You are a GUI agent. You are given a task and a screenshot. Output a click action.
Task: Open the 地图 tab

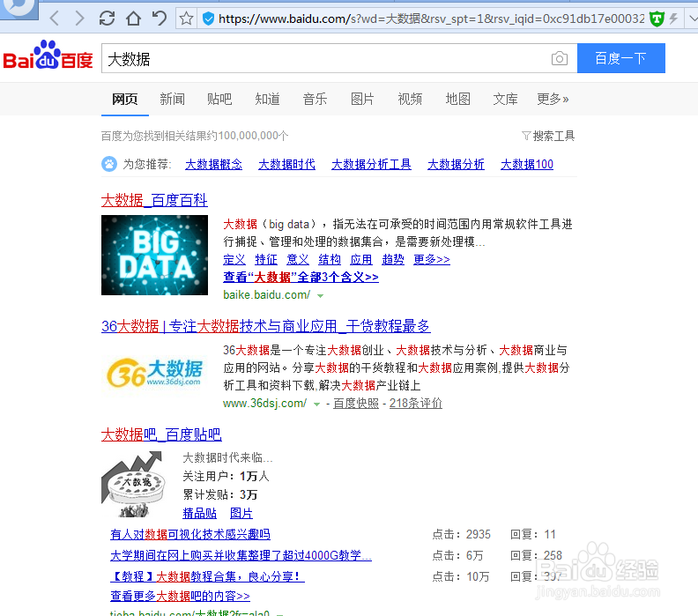pyautogui.click(x=457, y=99)
